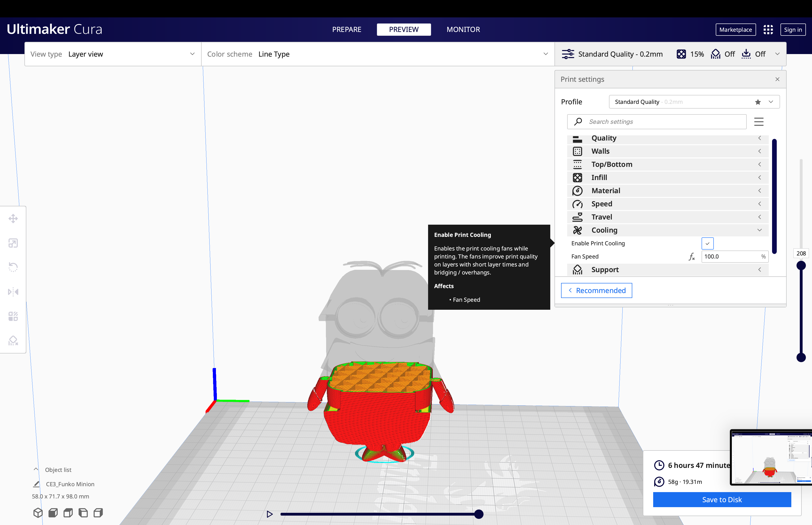Screen dimensions: 812x525
Task: Collapse the print settings header chevron
Action: click(777, 54)
